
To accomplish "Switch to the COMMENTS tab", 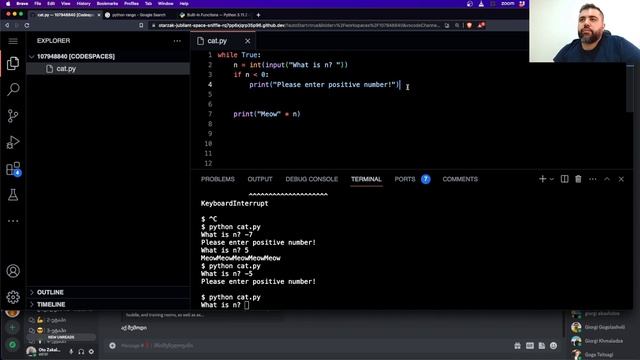I will click(460, 179).
